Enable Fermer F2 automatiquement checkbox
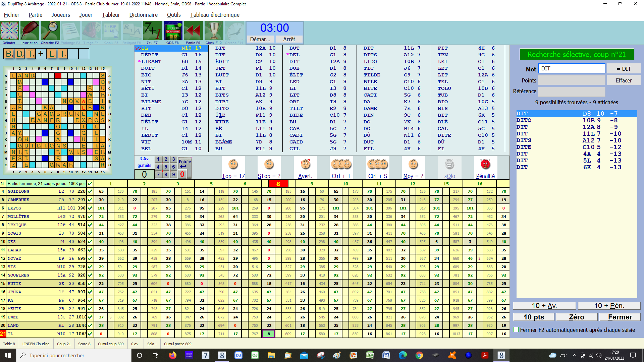The height and width of the screenshot is (362, 644). pyautogui.click(x=516, y=330)
